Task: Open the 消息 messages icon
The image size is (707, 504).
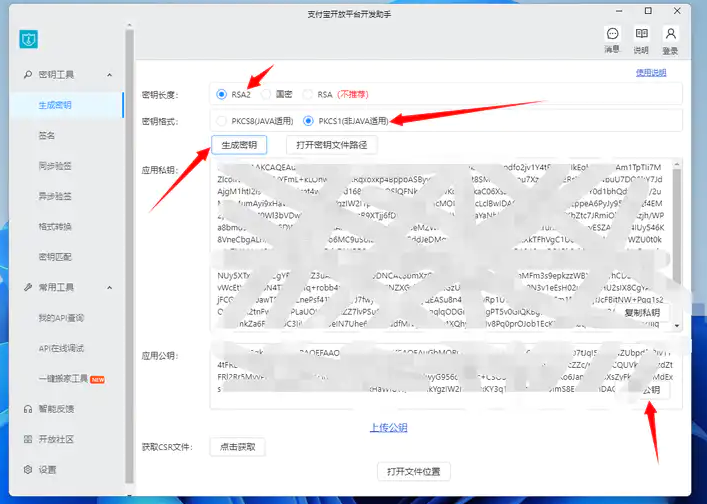Action: [x=612, y=35]
